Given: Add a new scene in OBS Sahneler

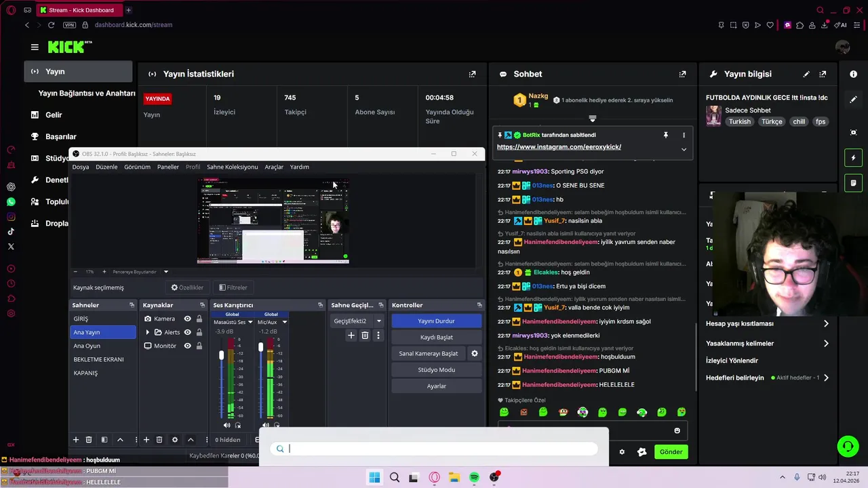Looking at the screenshot, I should (x=76, y=440).
